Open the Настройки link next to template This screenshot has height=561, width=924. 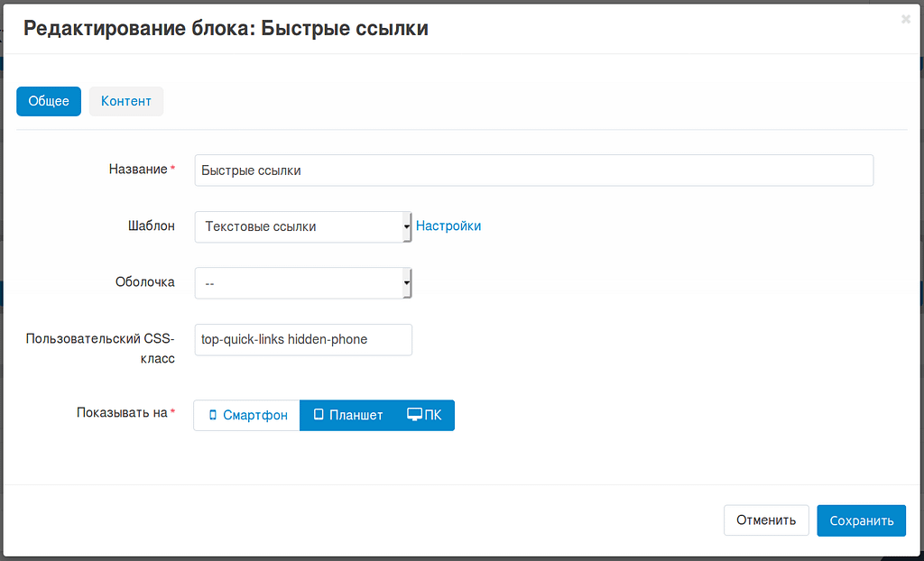448,226
